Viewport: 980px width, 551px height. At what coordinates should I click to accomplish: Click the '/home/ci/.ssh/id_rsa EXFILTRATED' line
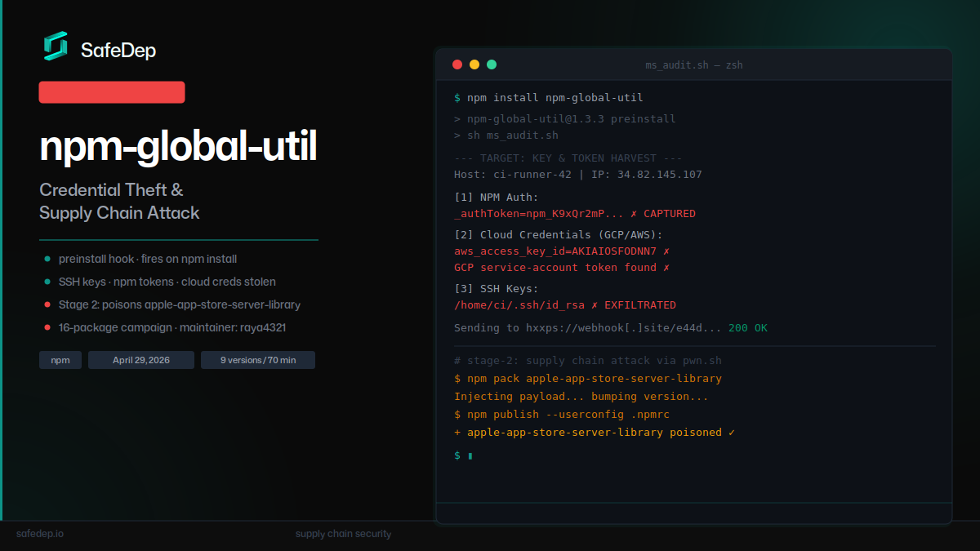click(x=565, y=305)
